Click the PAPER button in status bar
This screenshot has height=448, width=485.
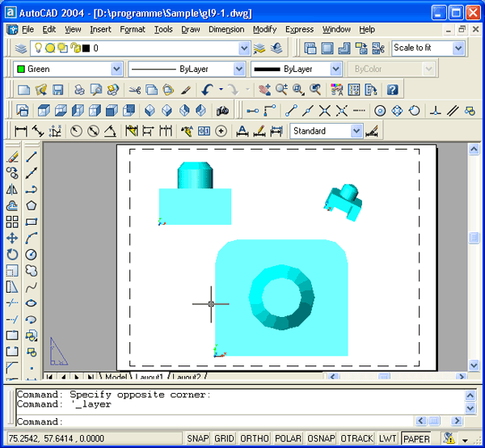pyautogui.click(x=416, y=438)
